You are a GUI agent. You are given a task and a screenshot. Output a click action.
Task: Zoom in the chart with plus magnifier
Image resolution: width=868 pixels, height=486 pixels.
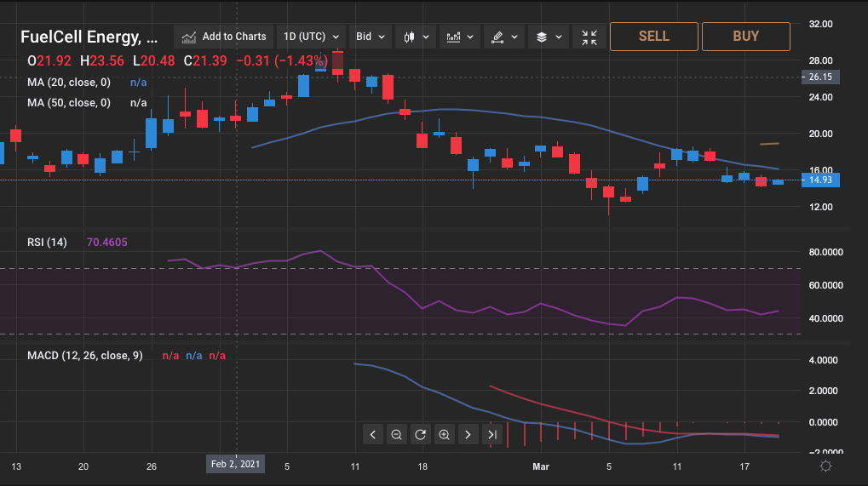[x=444, y=435]
